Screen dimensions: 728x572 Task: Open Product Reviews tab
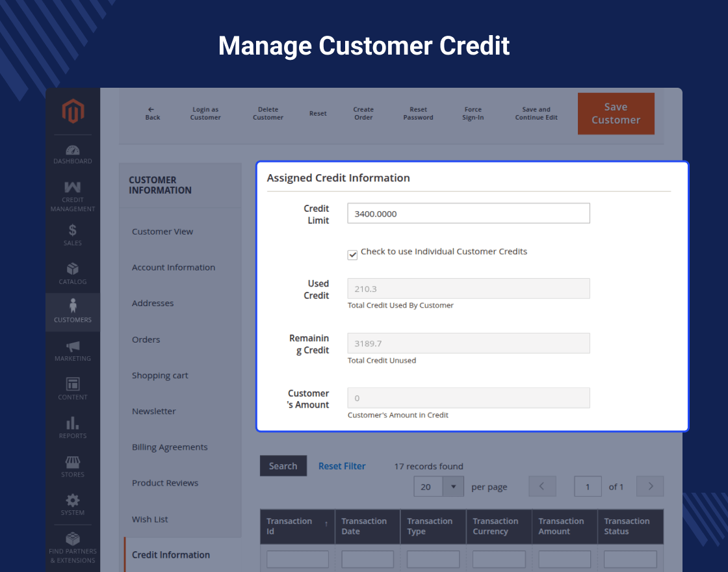coord(165,483)
